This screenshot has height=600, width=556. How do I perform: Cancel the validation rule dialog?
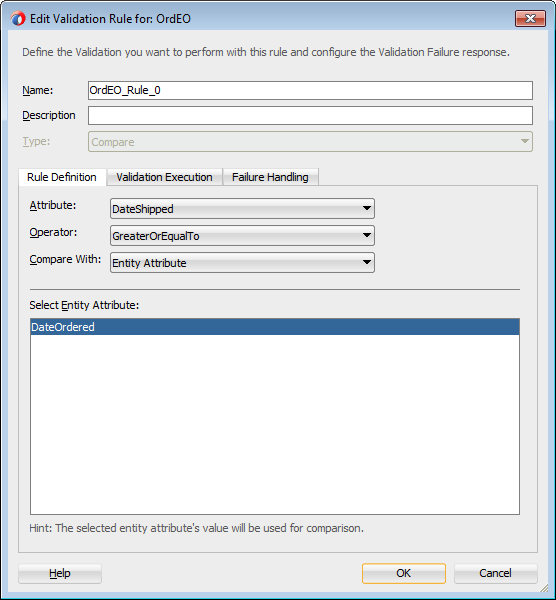pyautogui.click(x=496, y=573)
